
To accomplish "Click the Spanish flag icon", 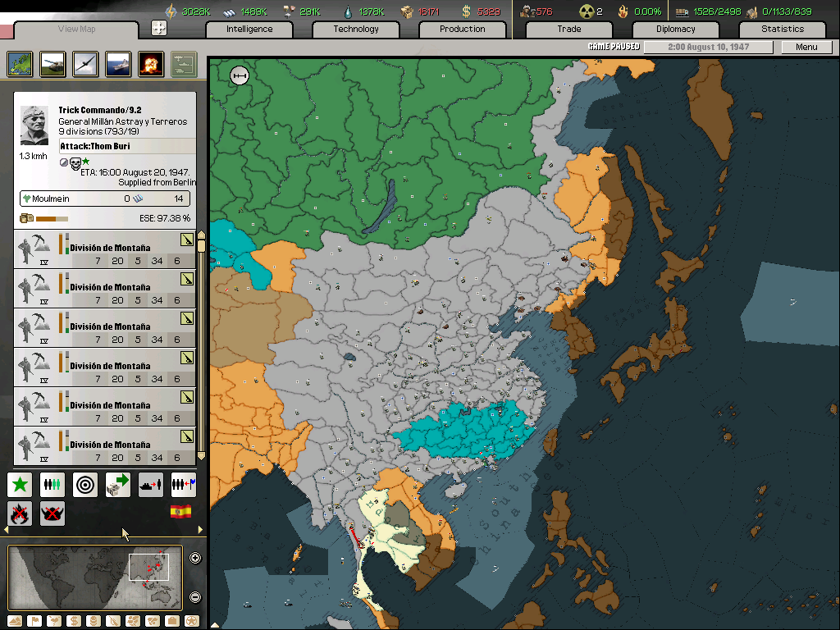I will [x=180, y=512].
